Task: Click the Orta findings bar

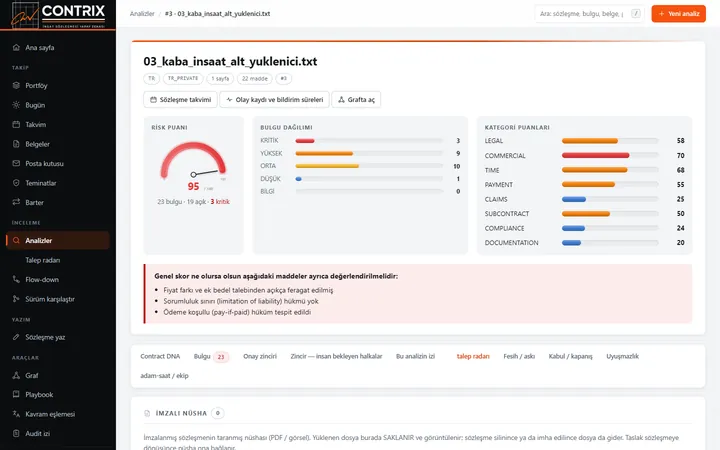Action: 369,166
